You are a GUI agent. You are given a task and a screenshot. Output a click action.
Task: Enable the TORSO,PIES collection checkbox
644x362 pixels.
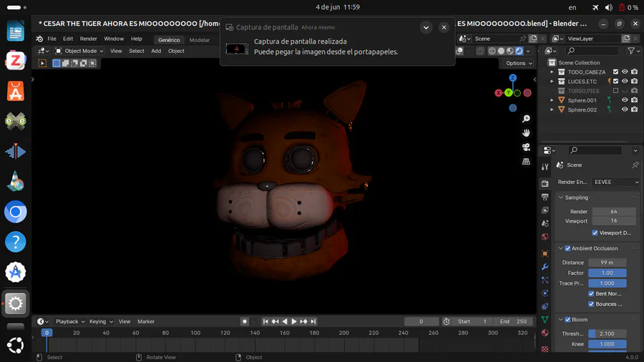[615, 91]
